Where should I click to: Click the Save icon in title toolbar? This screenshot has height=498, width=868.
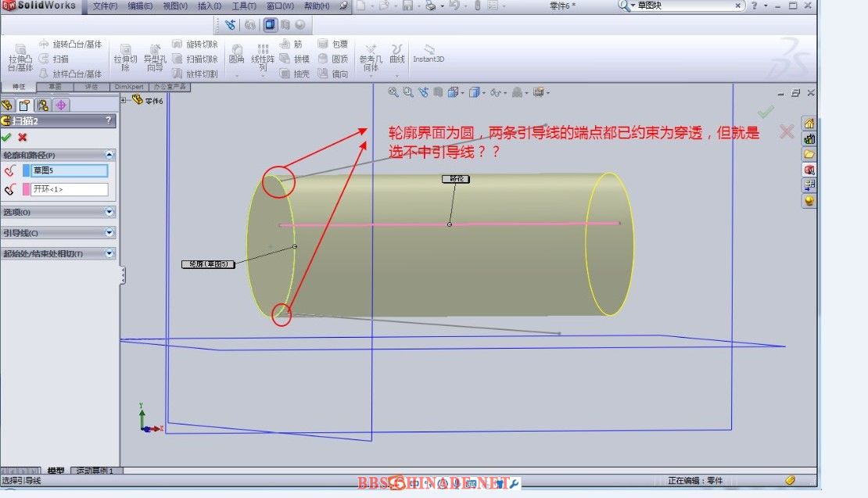click(408, 5)
